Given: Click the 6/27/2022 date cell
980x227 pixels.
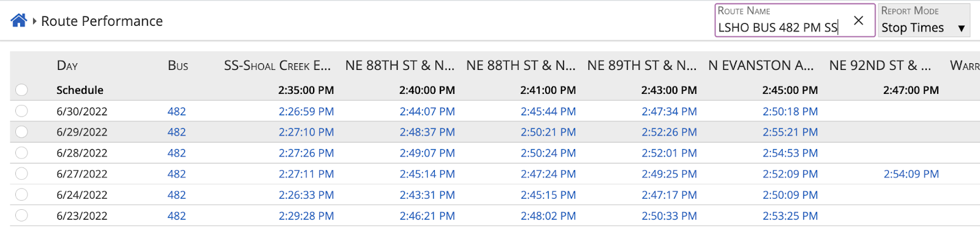Looking at the screenshot, I should 82,174.
